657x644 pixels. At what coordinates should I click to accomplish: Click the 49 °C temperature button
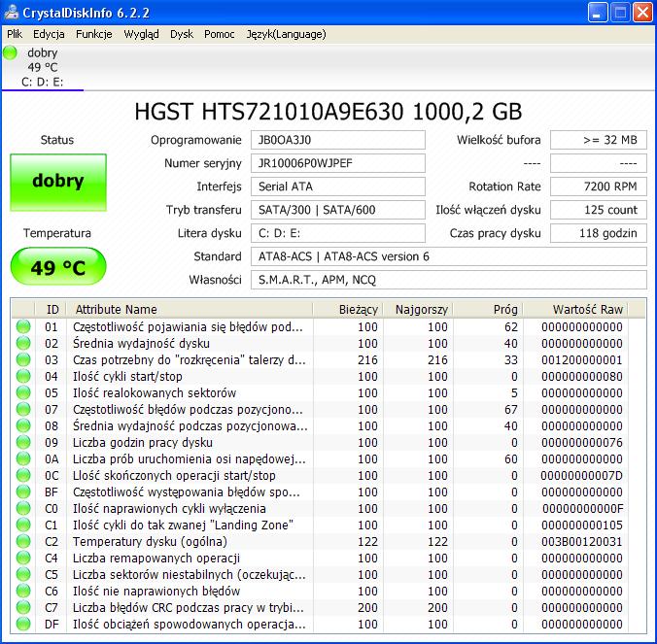click(x=58, y=267)
